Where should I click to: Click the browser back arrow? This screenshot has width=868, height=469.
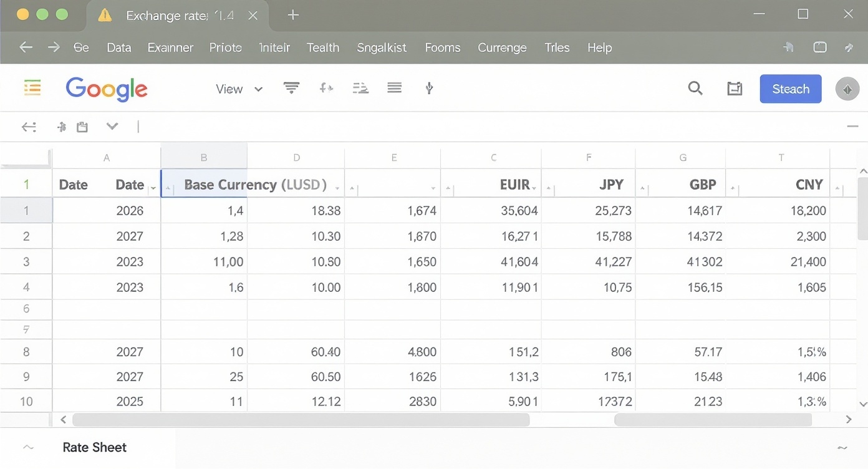pyautogui.click(x=26, y=47)
